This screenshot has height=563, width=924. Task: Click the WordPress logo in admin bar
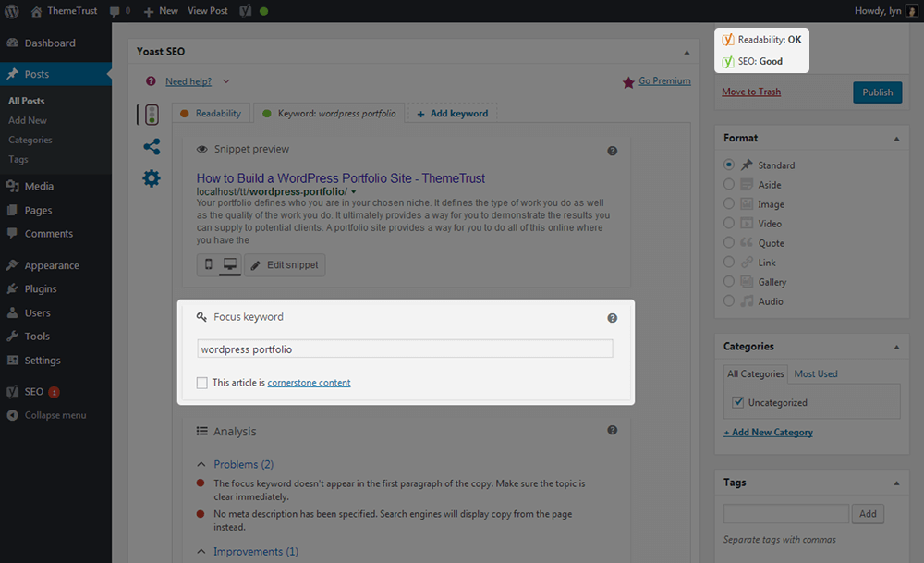pos(11,11)
